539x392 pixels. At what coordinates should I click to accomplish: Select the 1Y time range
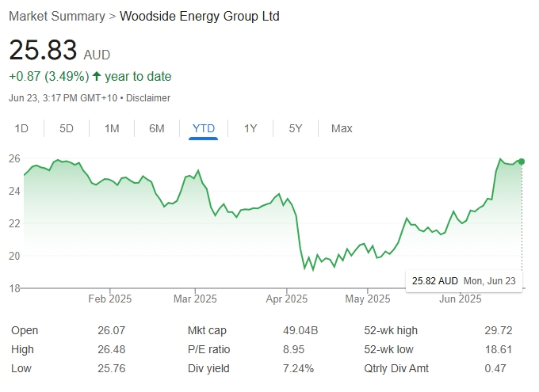(x=250, y=128)
